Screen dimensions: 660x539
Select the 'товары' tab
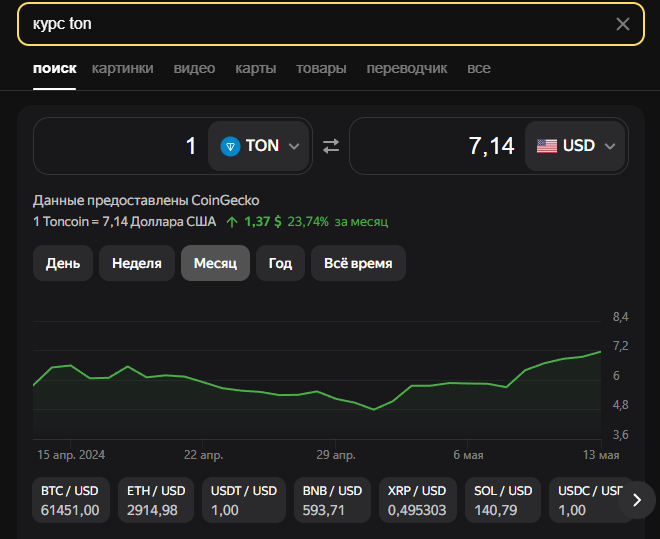(x=321, y=68)
